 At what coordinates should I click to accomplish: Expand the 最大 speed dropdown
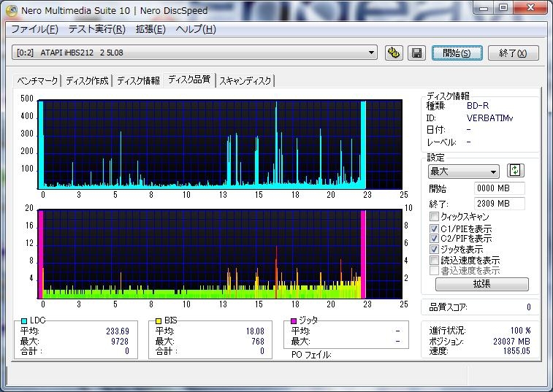[463, 172]
